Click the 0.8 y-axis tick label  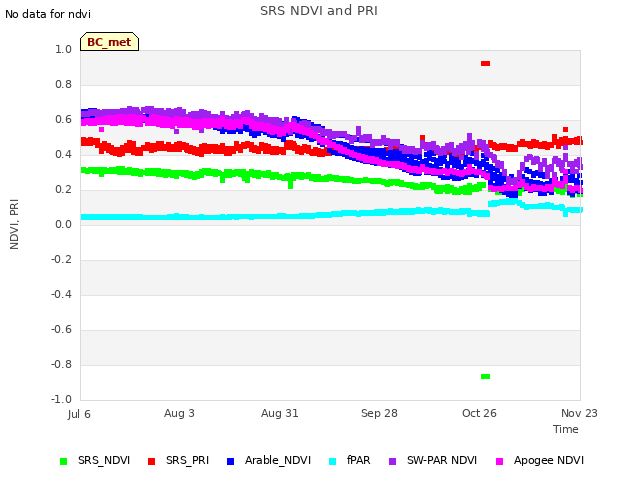pyautogui.click(x=63, y=84)
